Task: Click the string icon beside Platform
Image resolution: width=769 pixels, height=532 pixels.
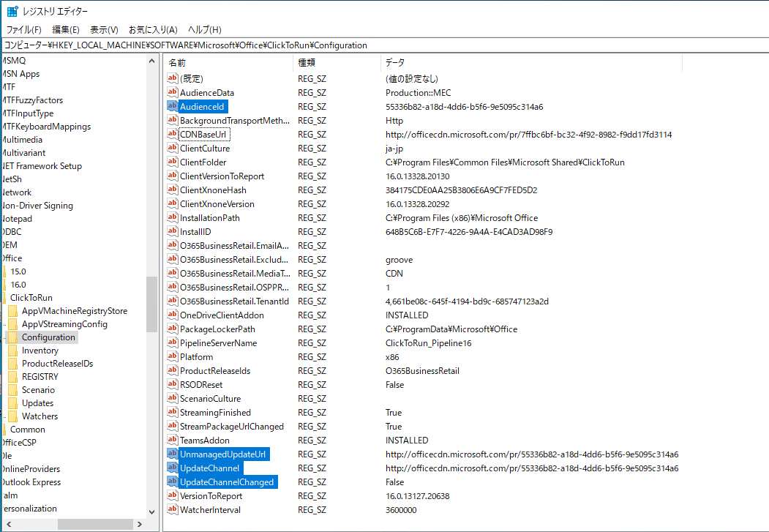Action: click(172, 356)
